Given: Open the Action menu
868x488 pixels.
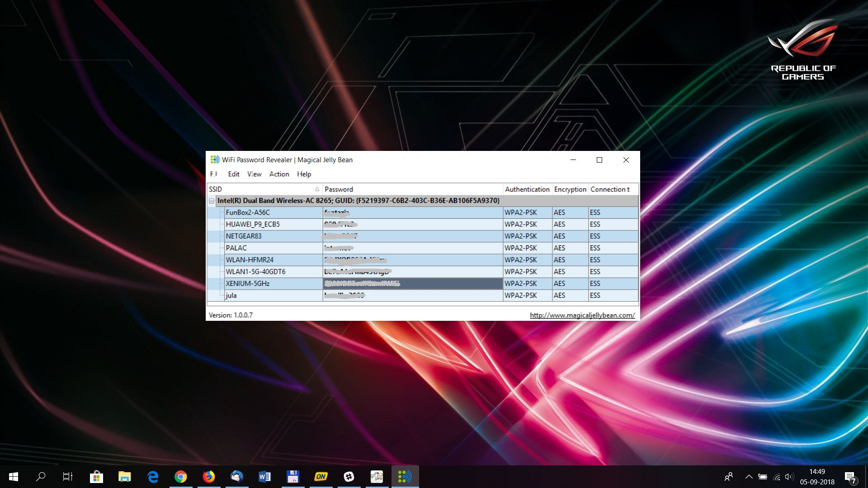Looking at the screenshot, I should 279,174.
